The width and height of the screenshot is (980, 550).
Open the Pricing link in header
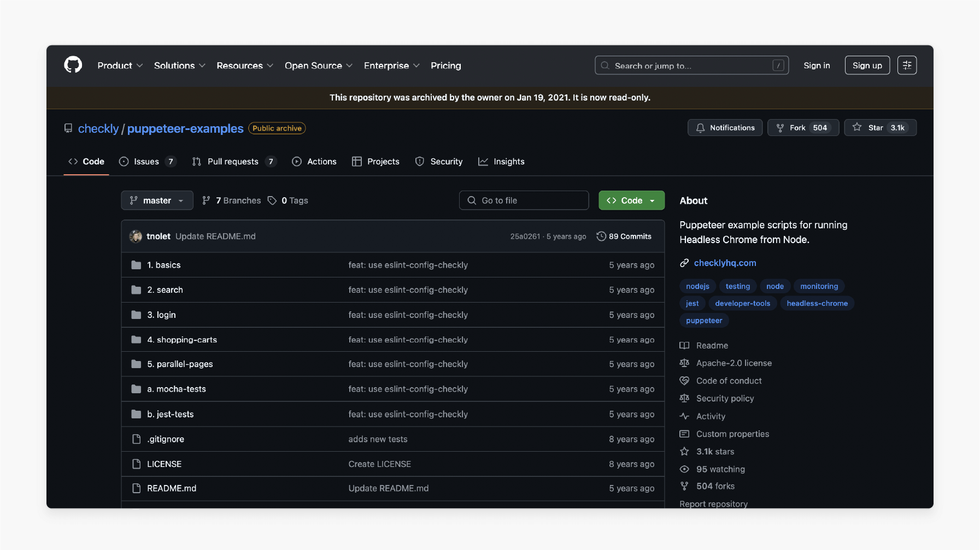click(x=446, y=66)
